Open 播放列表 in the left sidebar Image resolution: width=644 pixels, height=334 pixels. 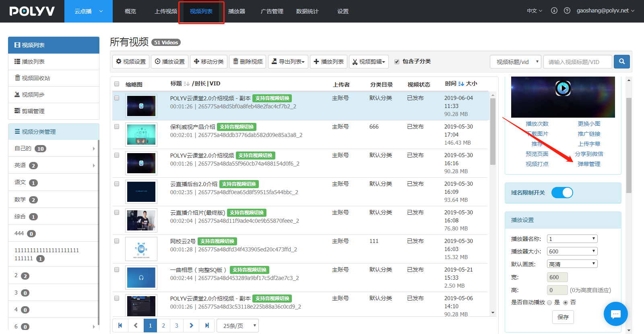(54, 62)
